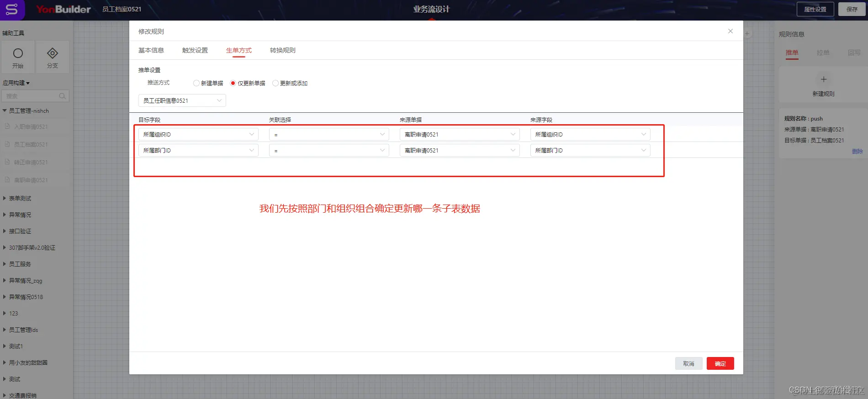The width and height of the screenshot is (868, 399).
Task: Open source field dropdown 所属部门ID
Action: coord(590,150)
